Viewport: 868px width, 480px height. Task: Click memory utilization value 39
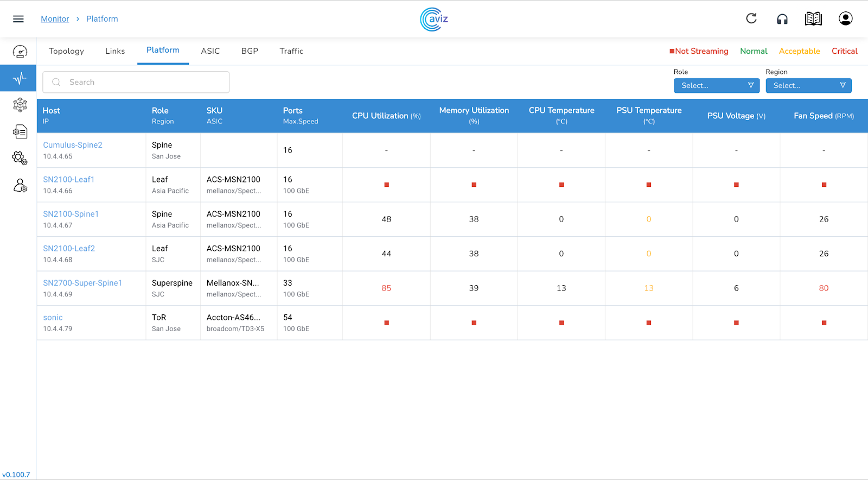474,288
